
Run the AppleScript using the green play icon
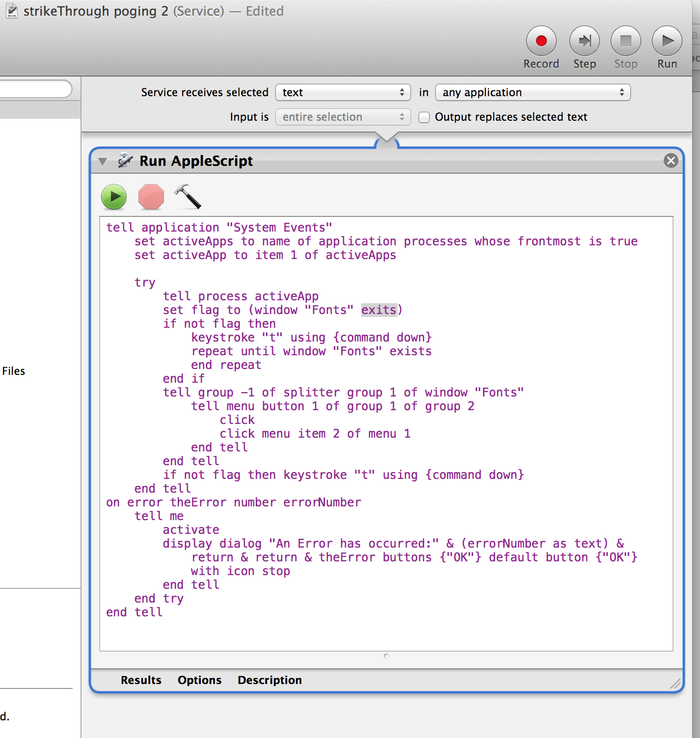tap(114, 197)
